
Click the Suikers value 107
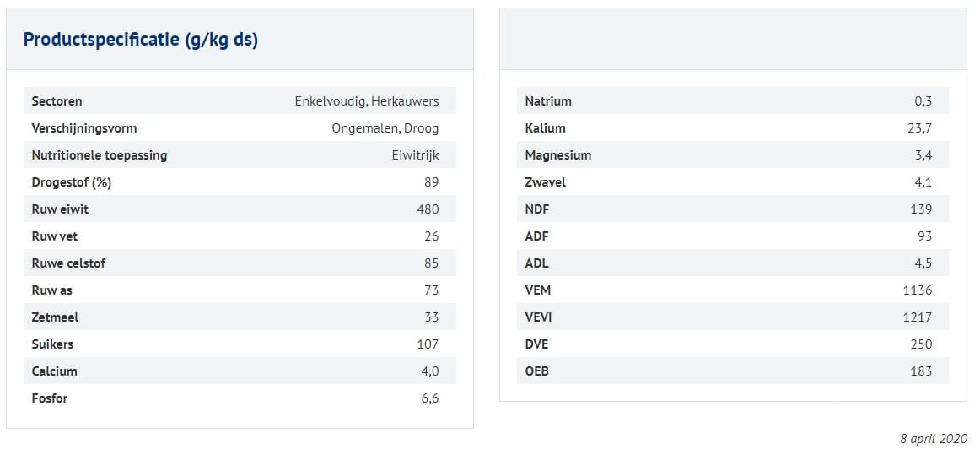pyautogui.click(x=428, y=344)
